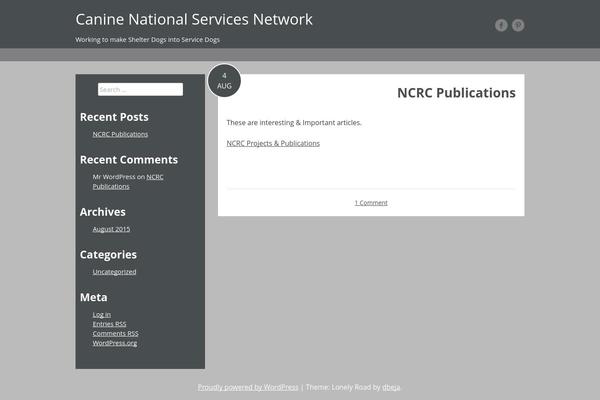Click the 4 AUG date badge
Screen dimensions: 600x400
[x=224, y=81]
